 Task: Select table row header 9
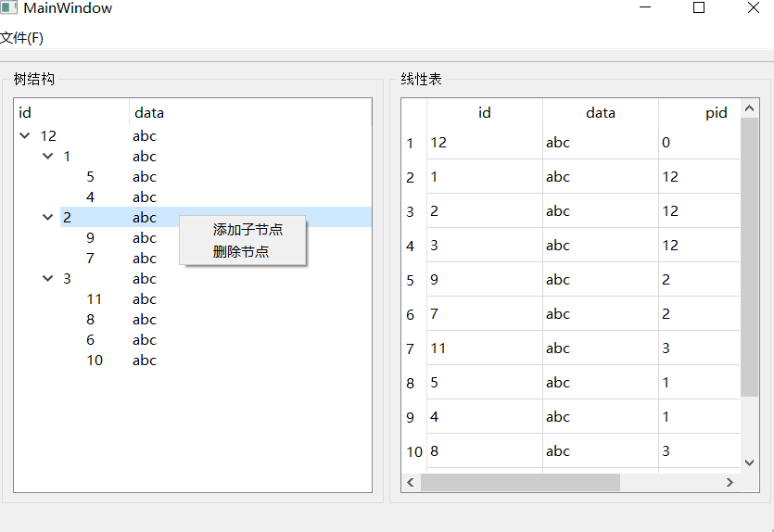414,417
